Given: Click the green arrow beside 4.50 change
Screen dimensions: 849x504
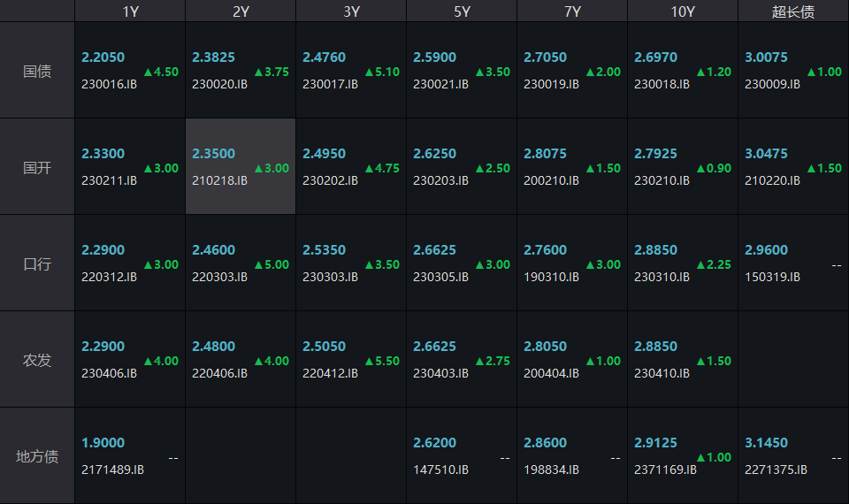Looking at the screenshot, I should click(x=149, y=72).
